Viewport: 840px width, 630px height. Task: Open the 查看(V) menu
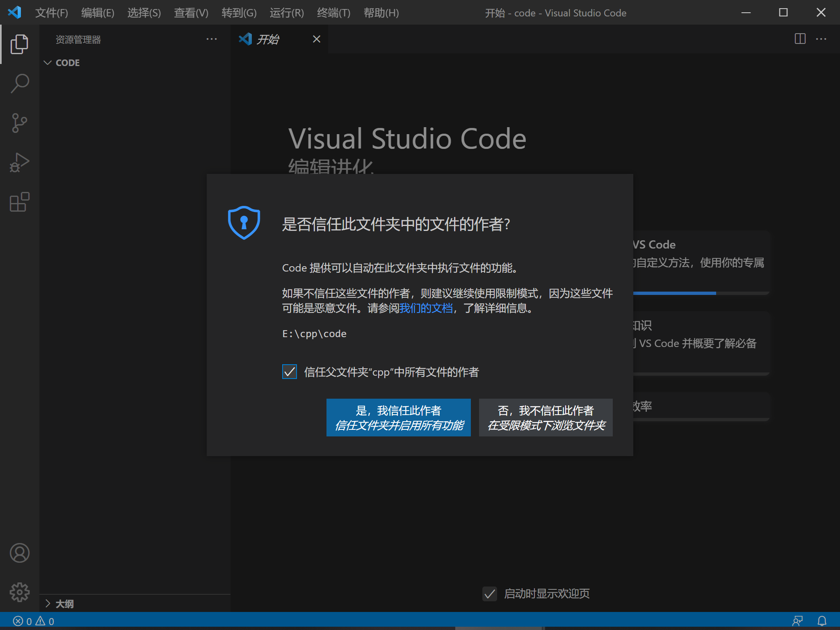coord(191,13)
